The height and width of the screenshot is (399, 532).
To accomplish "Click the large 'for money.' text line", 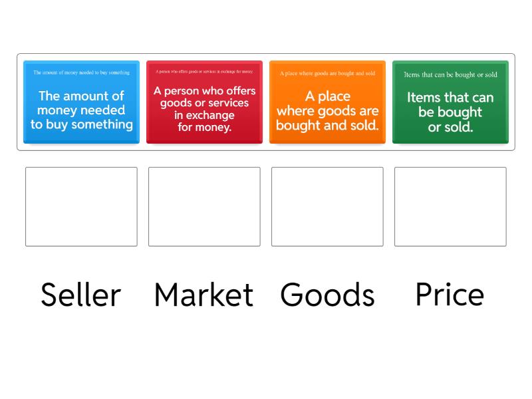I will (204, 126).
